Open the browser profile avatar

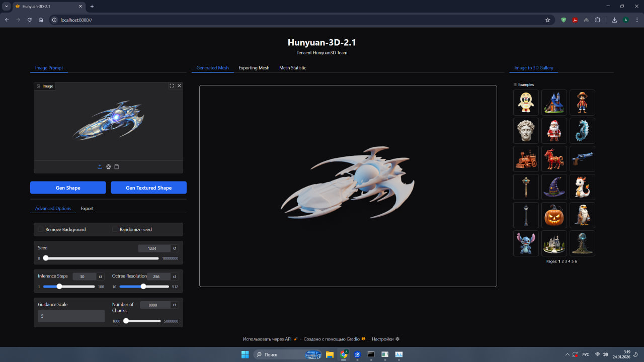626,20
